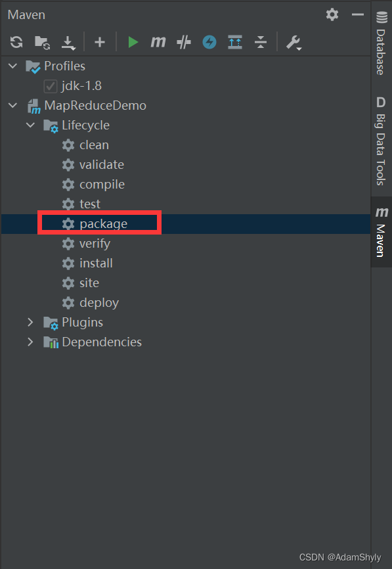Open Execute Maven Goal icon

coord(158,42)
